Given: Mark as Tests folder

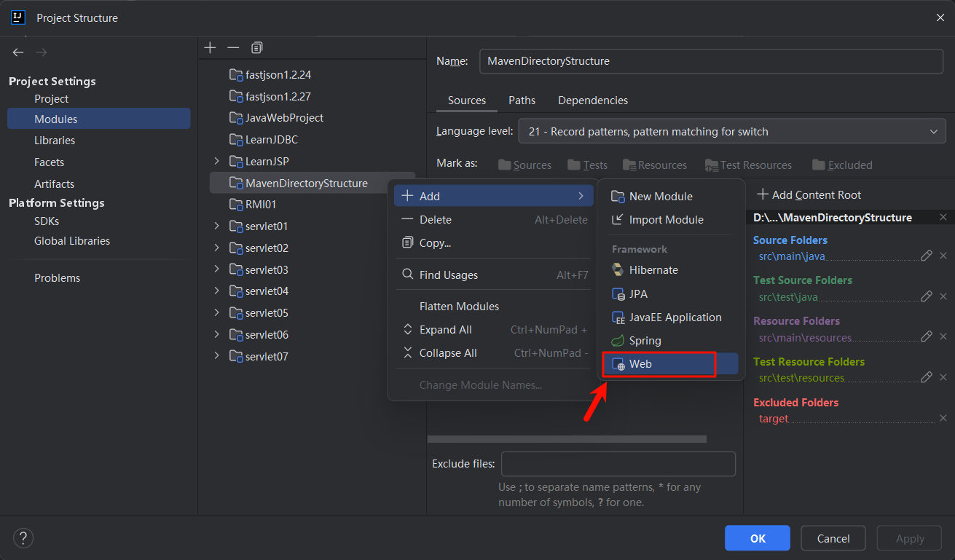Looking at the screenshot, I should tap(587, 165).
